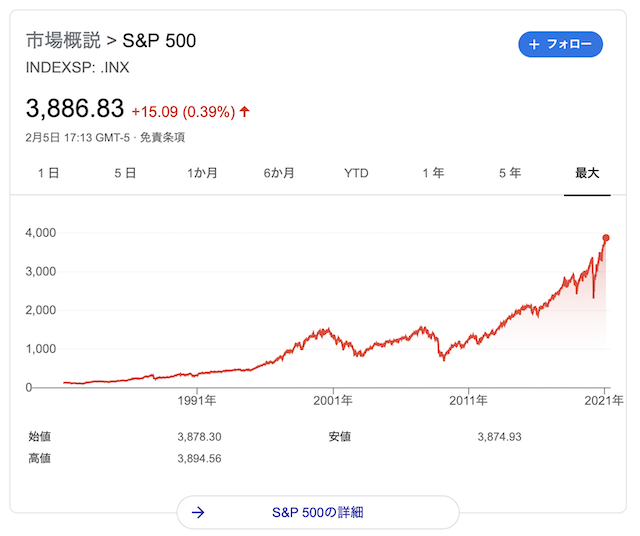Switch to the 1か月 range tab
The height and width of the screenshot is (536, 640).
(x=202, y=173)
